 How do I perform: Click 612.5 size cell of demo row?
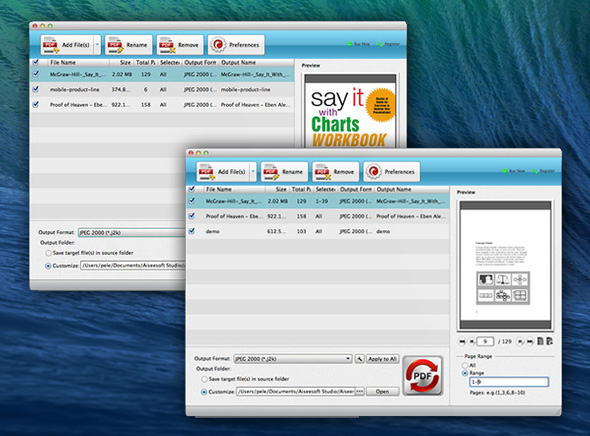[x=276, y=231]
